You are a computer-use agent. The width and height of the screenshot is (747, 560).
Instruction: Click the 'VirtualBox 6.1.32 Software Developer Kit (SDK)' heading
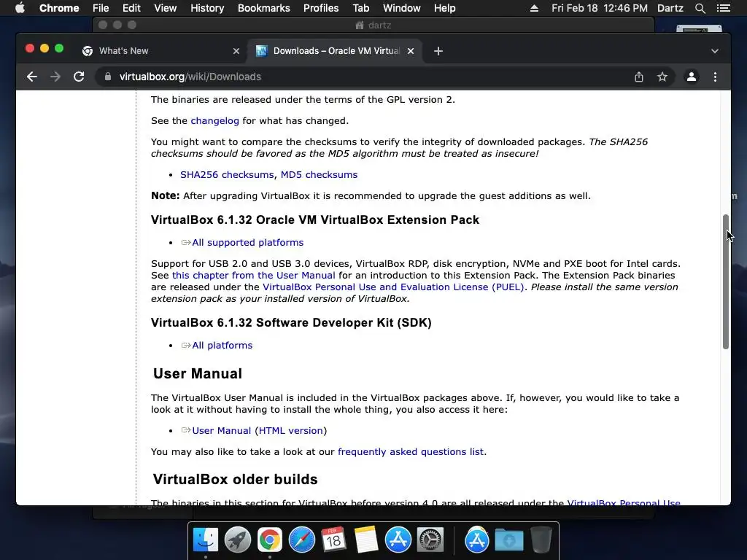coord(291,322)
